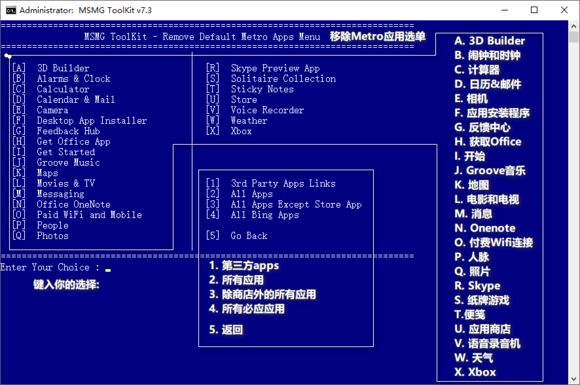The width and height of the screenshot is (580, 385).
Task: Click the 'F. 应用安装程序' line
Action: [x=492, y=113]
